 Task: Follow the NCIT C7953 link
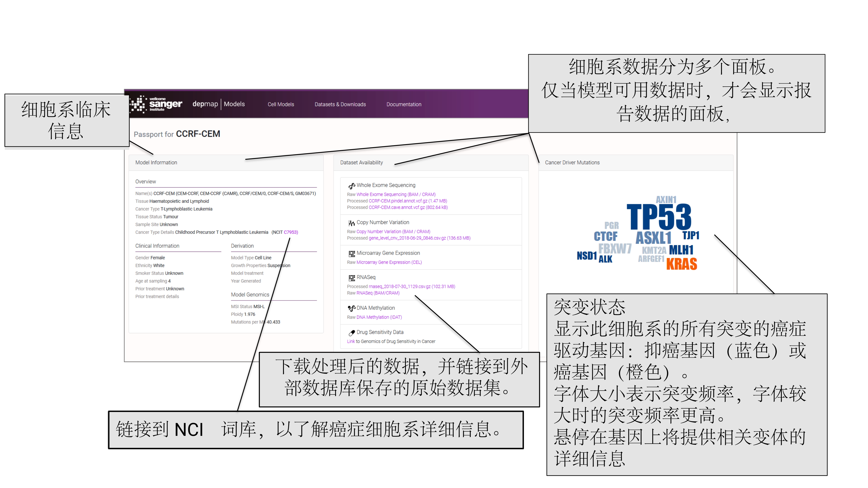pos(290,232)
